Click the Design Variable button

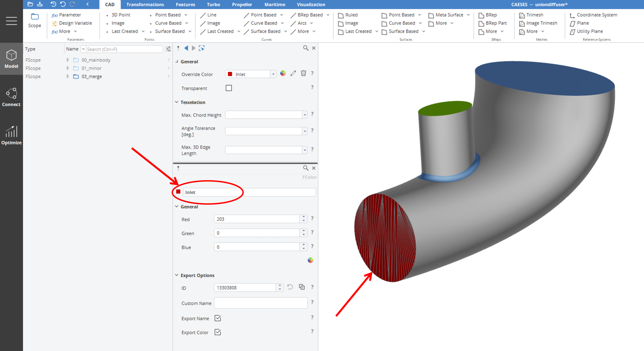pyautogui.click(x=72, y=23)
